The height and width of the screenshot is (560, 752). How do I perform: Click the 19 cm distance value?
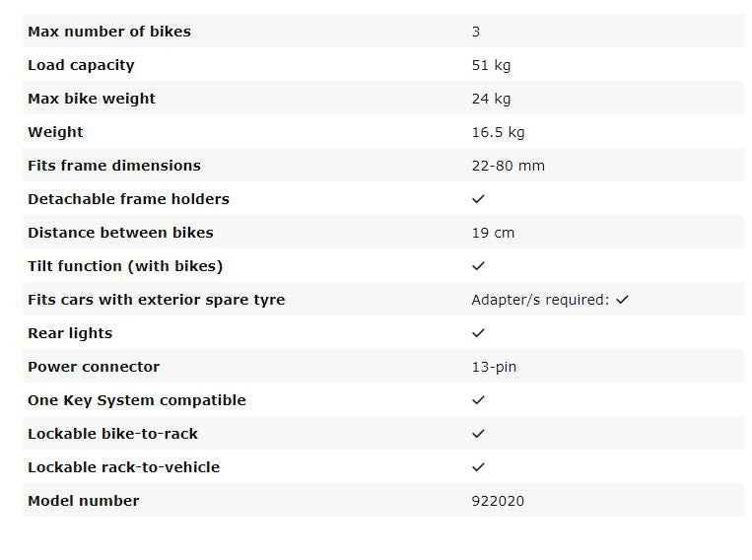pyautogui.click(x=493, y=233)
